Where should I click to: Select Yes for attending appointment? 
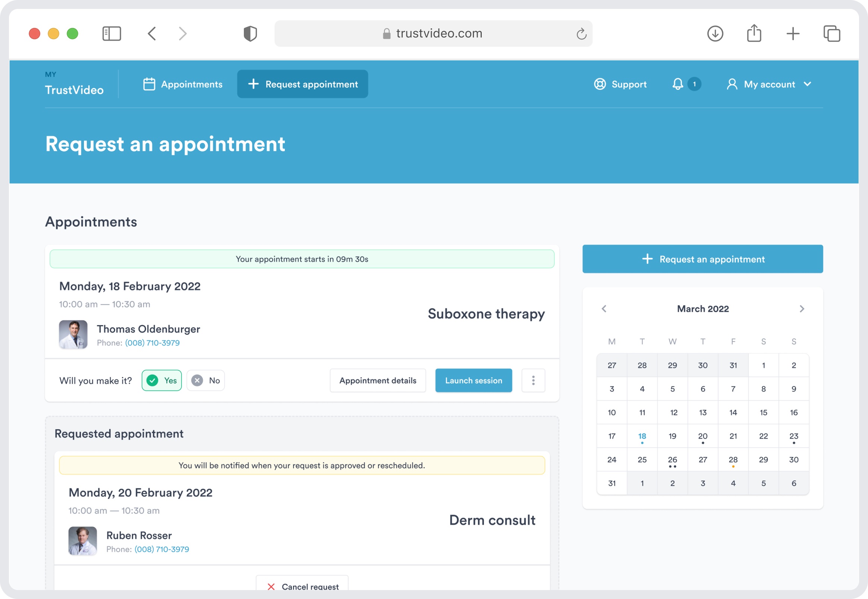161,381
